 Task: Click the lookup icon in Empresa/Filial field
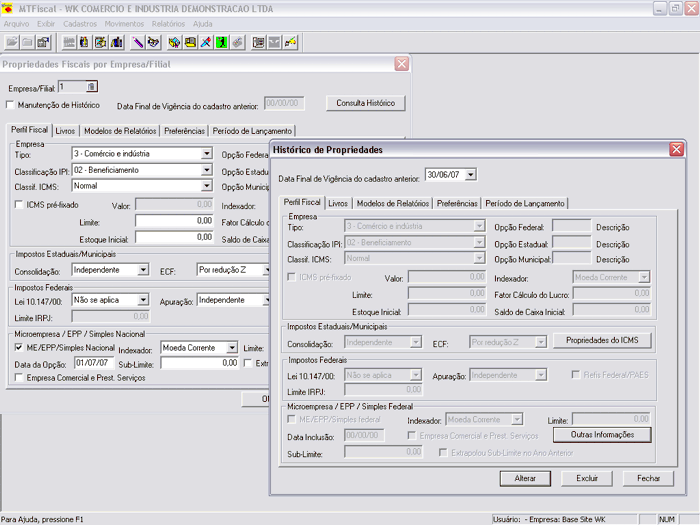(x=91, y=87)
